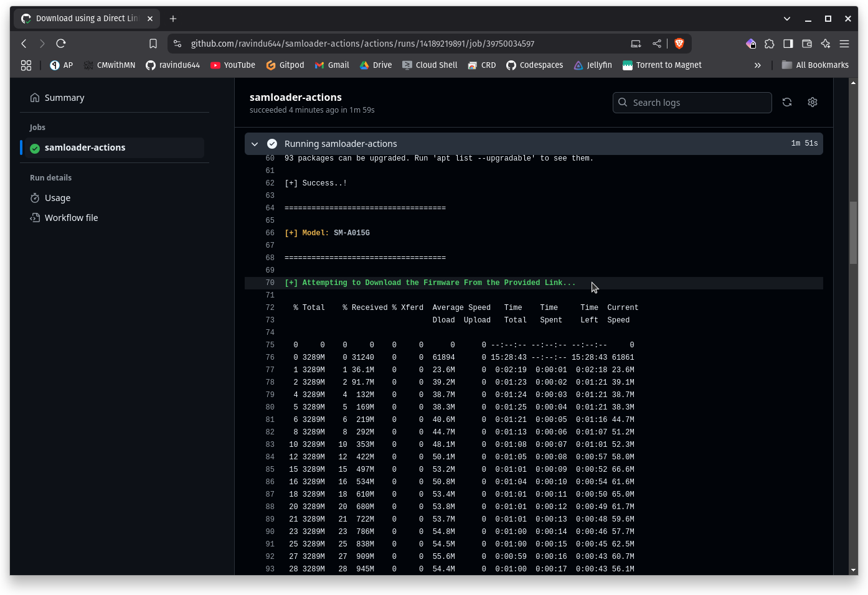The image size is (868, 595).
Task: Open new browser tab with plus button
Action: pyautogui.click(x=173, y=19)
